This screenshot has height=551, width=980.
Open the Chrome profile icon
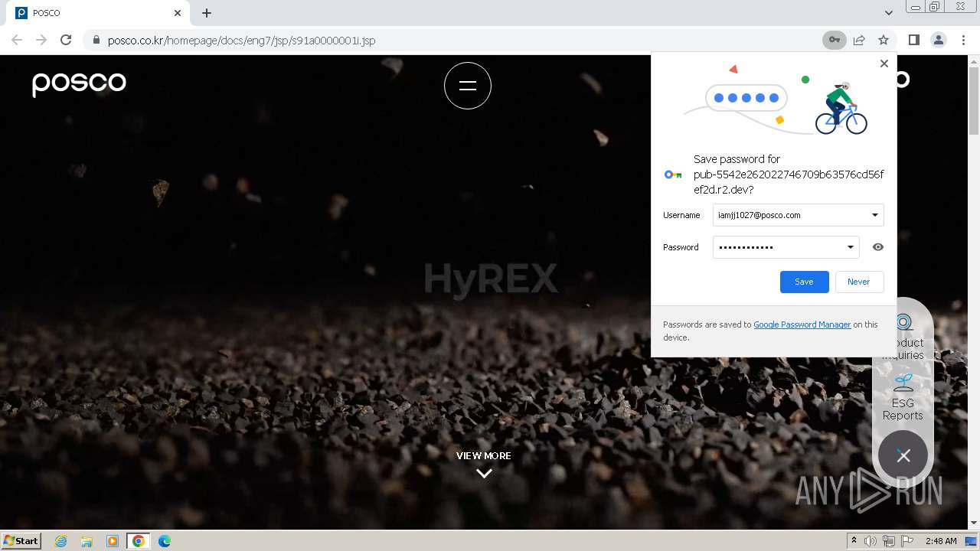pos(939,40)
